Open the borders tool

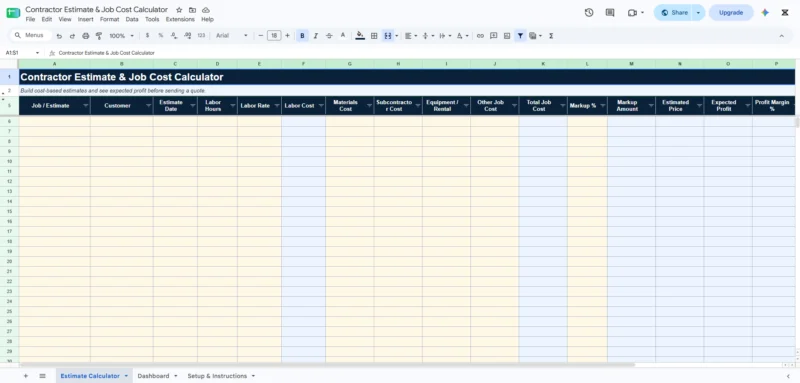coord(374,36)
